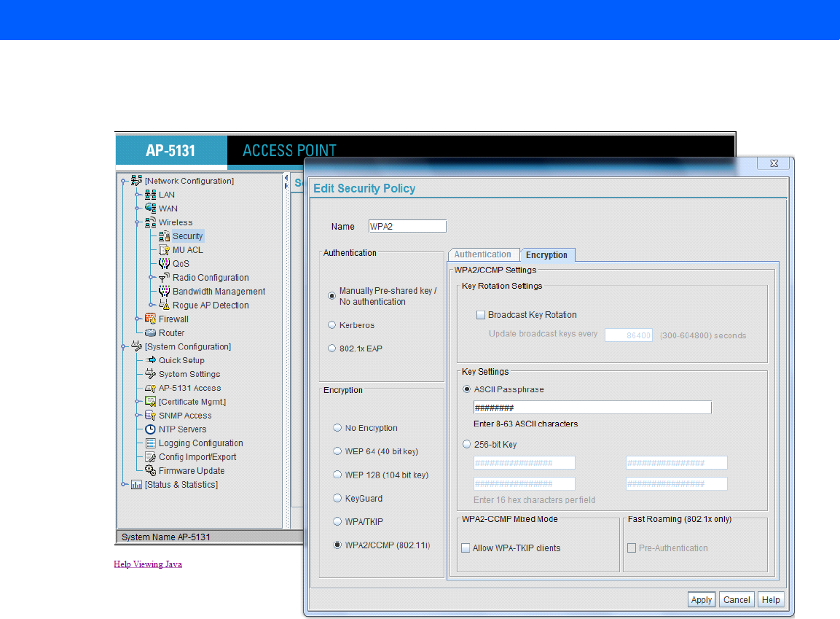840x619 pixels.
Task: Click the ASCII passphrase input field
Action: [592, 408]
